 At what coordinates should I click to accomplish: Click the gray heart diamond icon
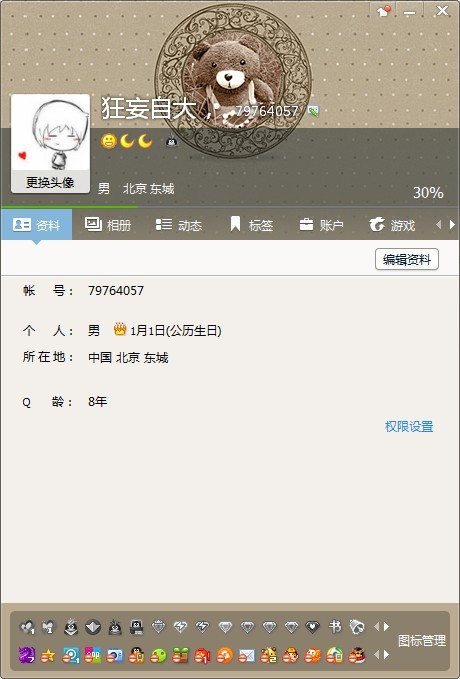pos(312,627)
